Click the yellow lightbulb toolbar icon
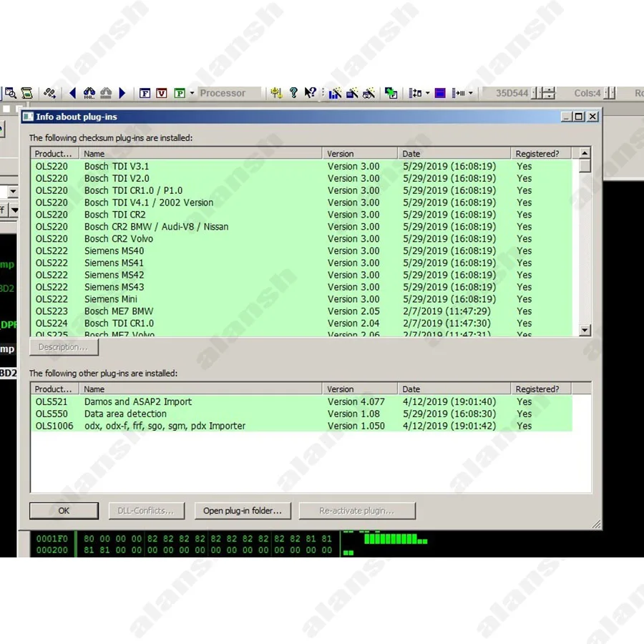The height and width of the screenshot is (644, 644). coord(276,93)
